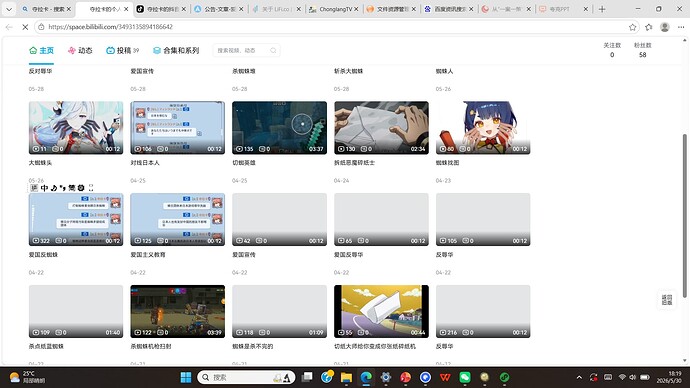Open the weather widget showing 25°C

pos(27,377)
